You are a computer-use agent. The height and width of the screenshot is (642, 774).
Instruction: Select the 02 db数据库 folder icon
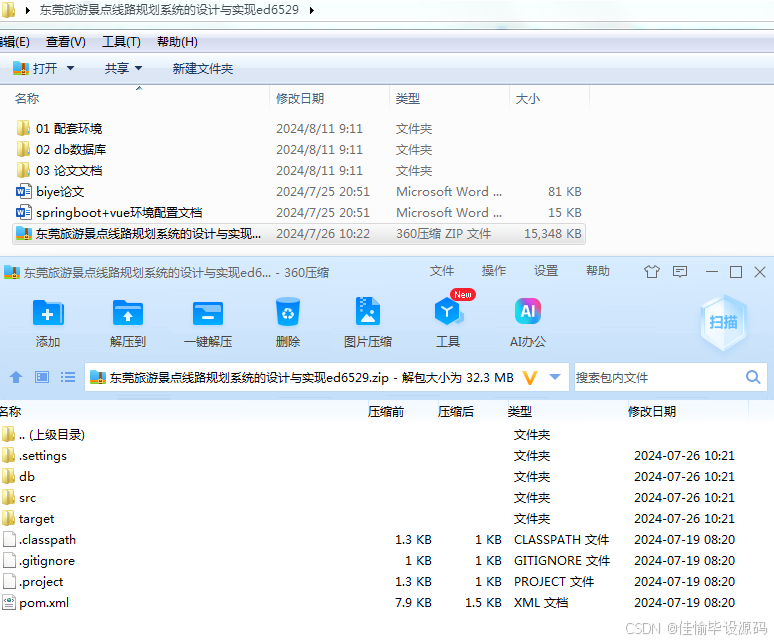tap(23, 149)
